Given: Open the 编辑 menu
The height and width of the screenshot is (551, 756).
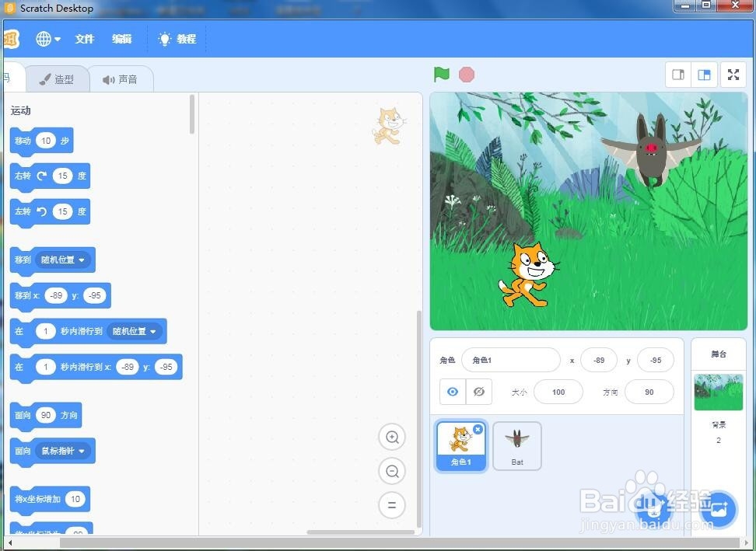Looking at the screenshot, I should (121, 39).
